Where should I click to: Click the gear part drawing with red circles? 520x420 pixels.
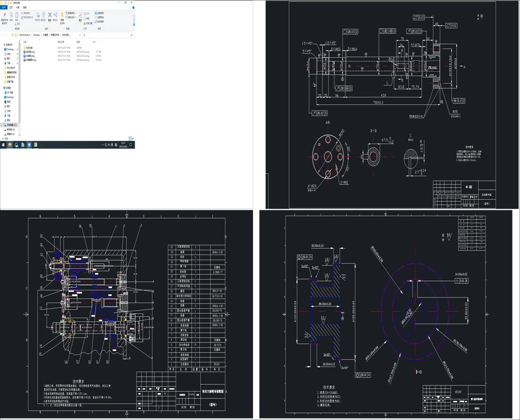(386, 314)
